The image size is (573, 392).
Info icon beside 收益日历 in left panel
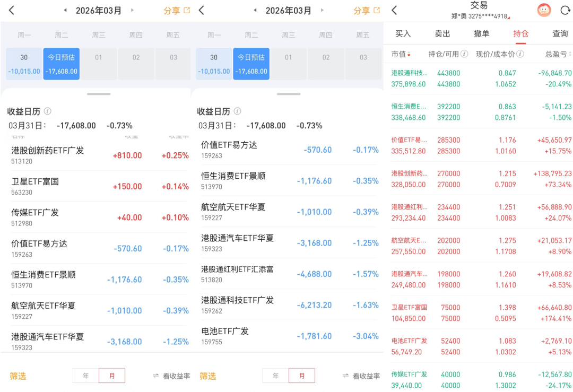[48, 111]
